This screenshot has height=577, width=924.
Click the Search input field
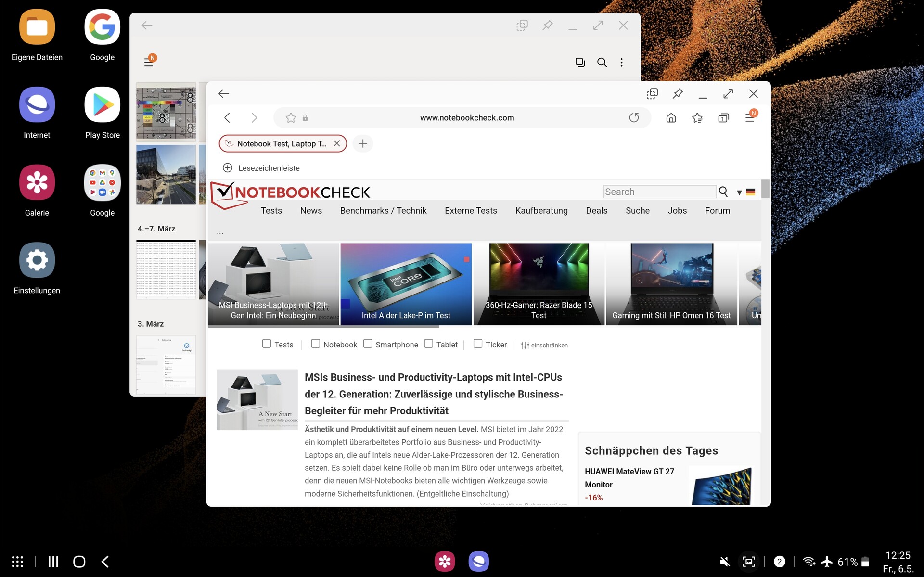tap(659, 192)
